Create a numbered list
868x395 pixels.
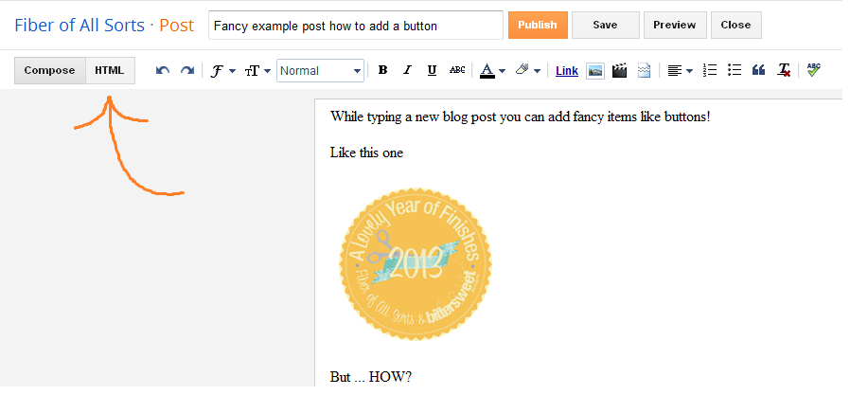click(710, 70)
